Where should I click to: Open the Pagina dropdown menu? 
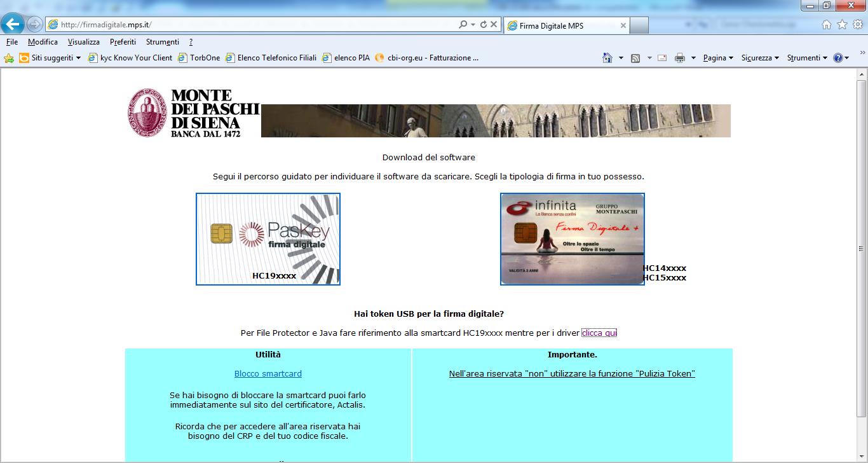[718, 58]
